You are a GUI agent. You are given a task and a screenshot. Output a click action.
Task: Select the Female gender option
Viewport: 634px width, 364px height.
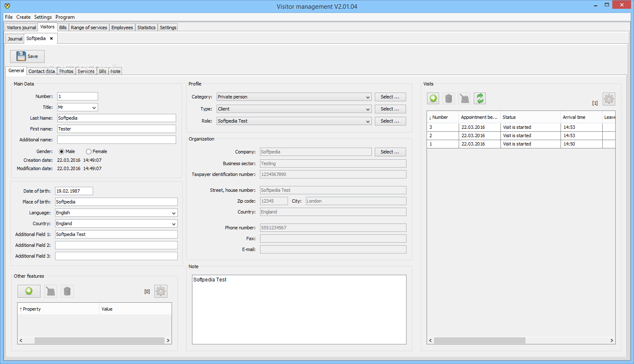[x=88, y=152]
